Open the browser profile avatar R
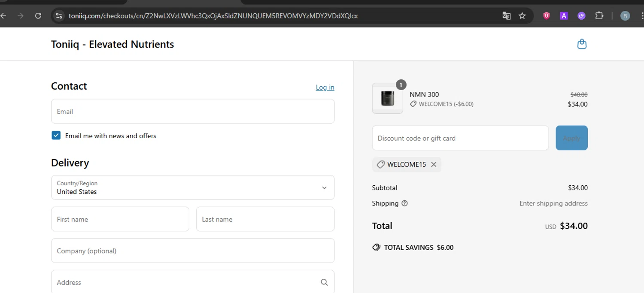Image resolution: width=644 pixels, height=293 pixels. [625, 16]
